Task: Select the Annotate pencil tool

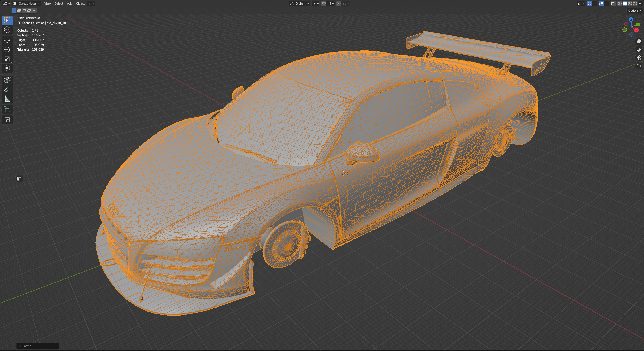Action: (x=7, y=90)
